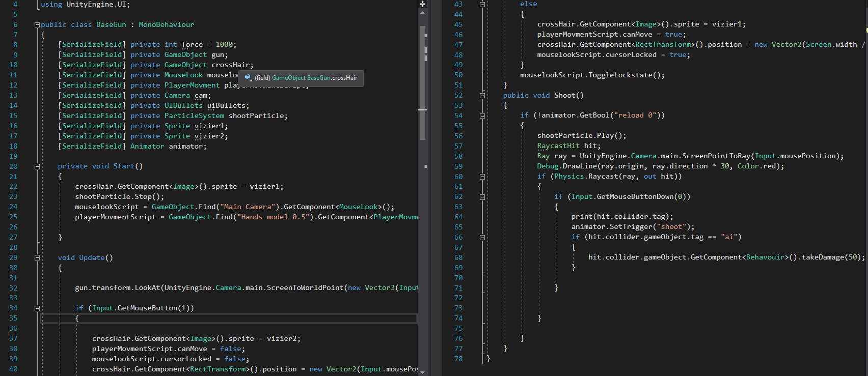Click the Behavouir type on line 68
The width and height of the screenshot is (868, 376).
click(765, 257)
